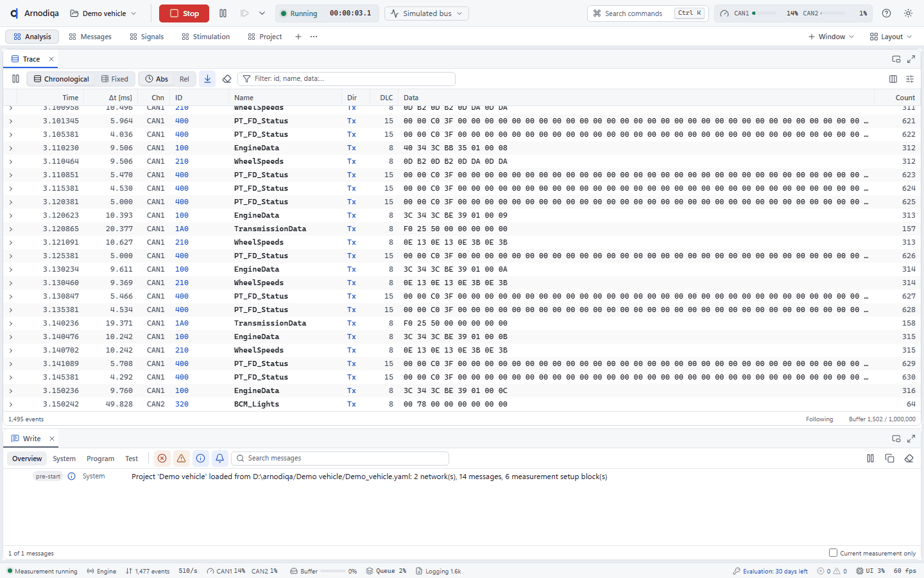Clear the Write panel with the eraser icon
924x578 pixels.
(x=909, y=459)
